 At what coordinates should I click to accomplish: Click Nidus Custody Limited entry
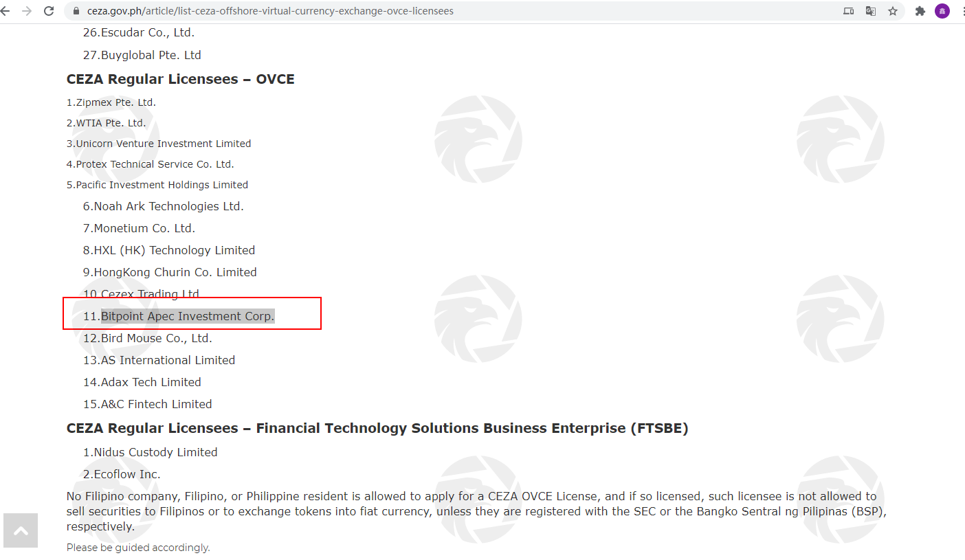(151, 452)
